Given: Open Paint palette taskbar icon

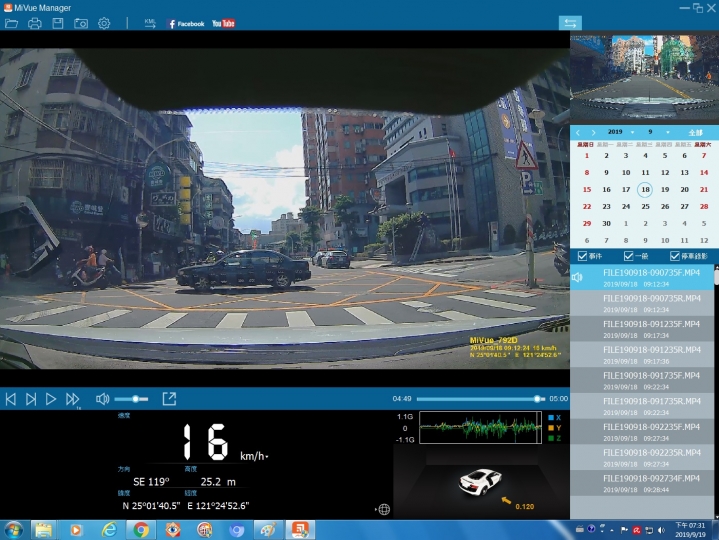Looking at the screenshot, I should pos(268,530).
